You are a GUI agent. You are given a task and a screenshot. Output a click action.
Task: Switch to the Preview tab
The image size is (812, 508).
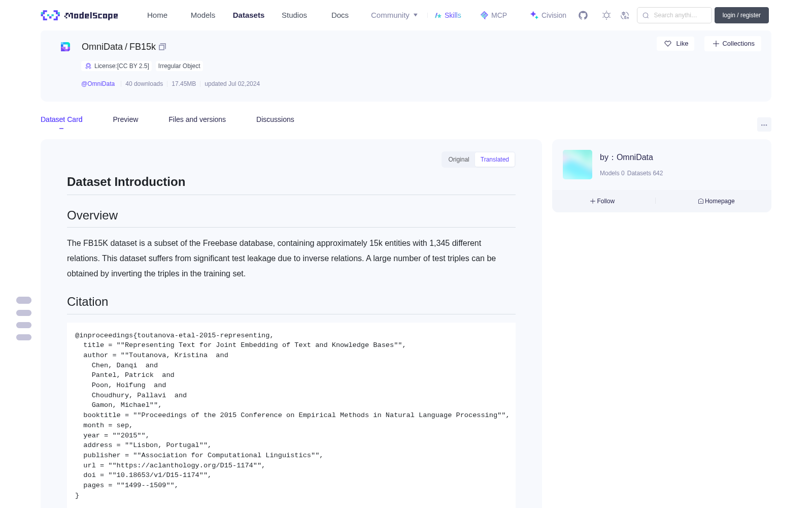(x=125, y=119)
